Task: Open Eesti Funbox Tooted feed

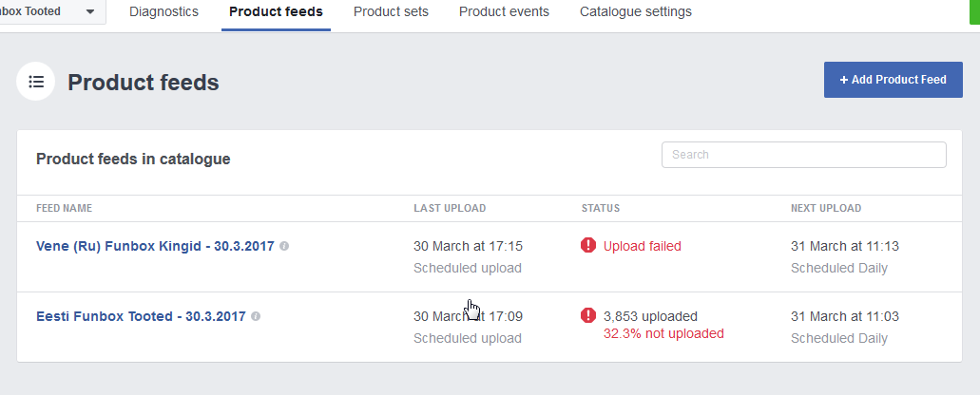Action: pos(141,316)
